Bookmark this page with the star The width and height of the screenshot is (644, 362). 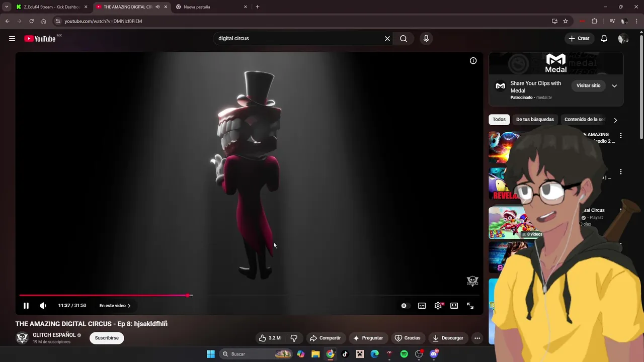pyautogui.click(x=566, y=21)
